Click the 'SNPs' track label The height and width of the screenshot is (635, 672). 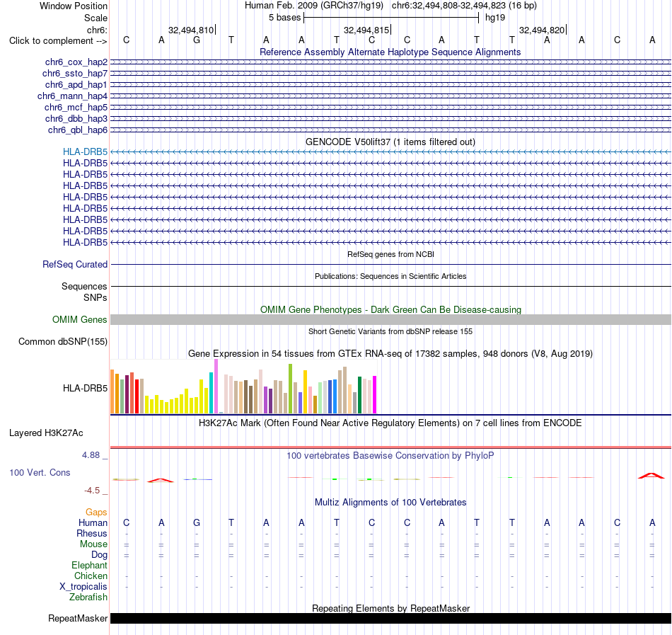tap(95, 297)
